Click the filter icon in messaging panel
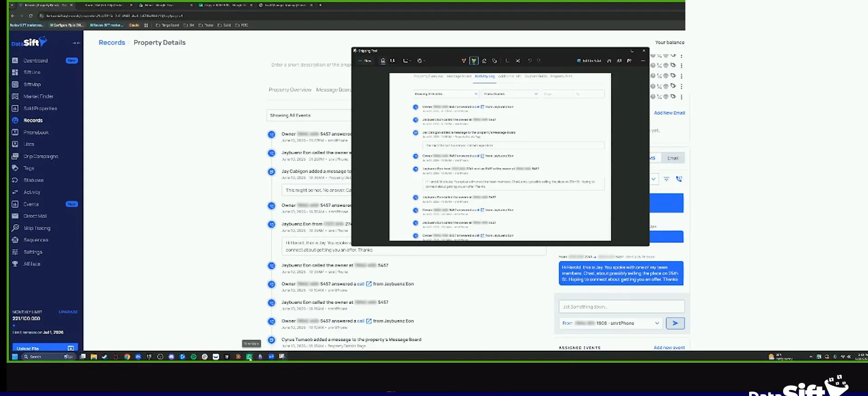 [666, 179]
